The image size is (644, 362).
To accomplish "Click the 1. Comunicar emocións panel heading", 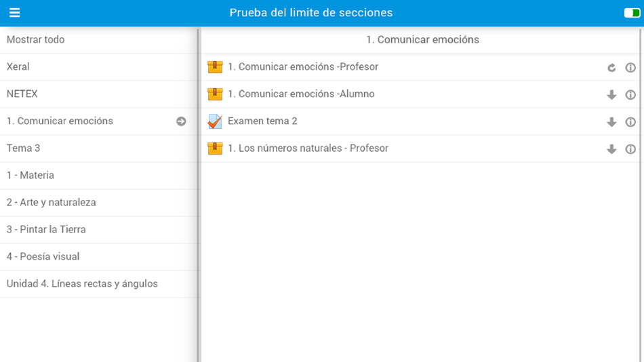I will point(422,39).
